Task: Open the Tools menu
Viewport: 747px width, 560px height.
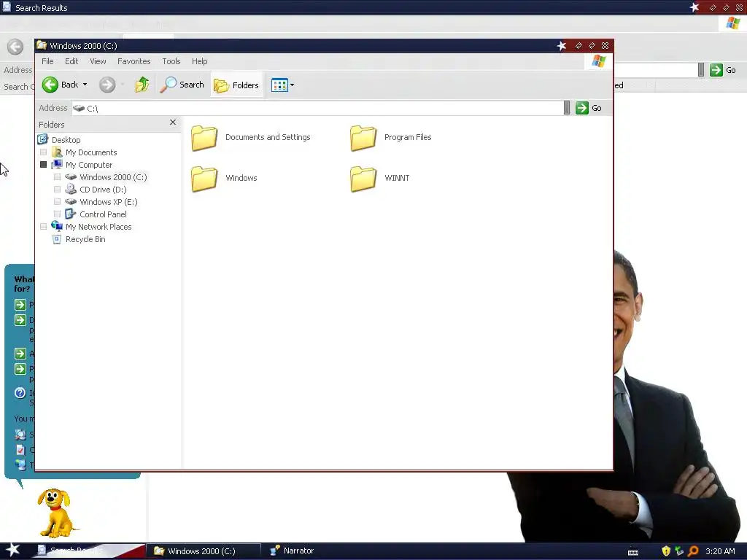Action: click(x=171, y=61)
